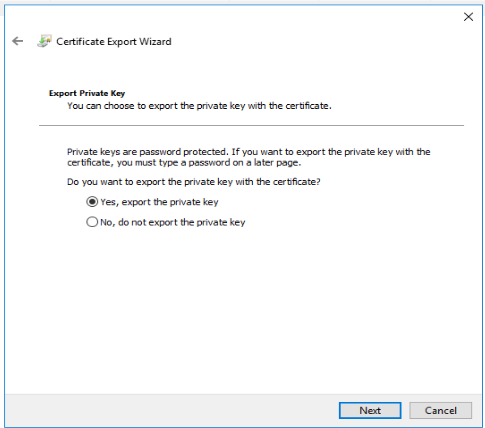485x428 pixels.
Task: Choose the "No, do not export" radio button
Action: tap(92, 222)
